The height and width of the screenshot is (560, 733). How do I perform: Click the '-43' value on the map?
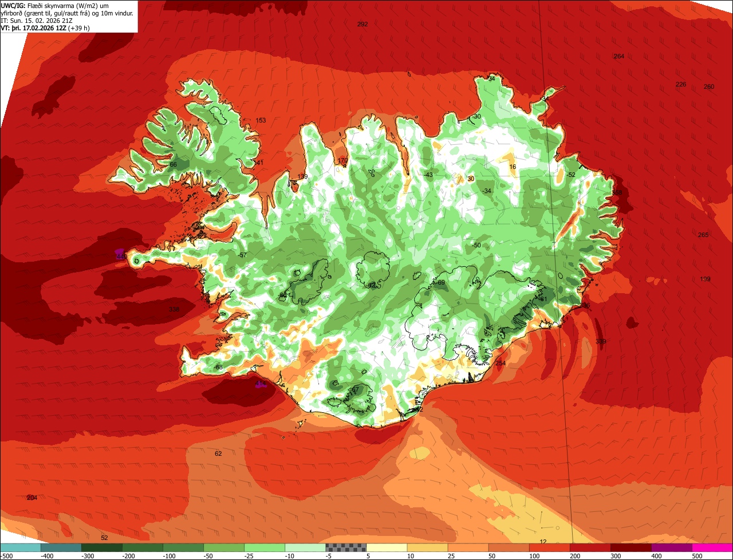(x=428, y=175)
